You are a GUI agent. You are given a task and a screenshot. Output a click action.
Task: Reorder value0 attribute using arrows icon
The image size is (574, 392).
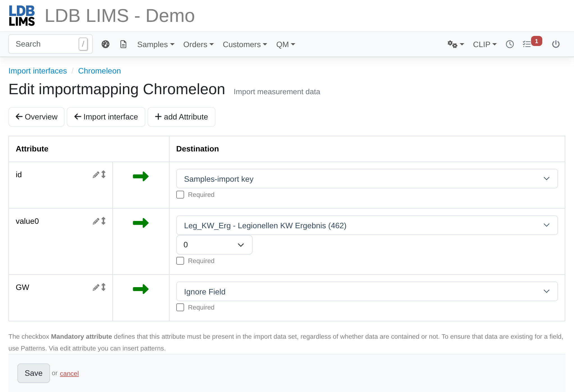coord(104,221)
